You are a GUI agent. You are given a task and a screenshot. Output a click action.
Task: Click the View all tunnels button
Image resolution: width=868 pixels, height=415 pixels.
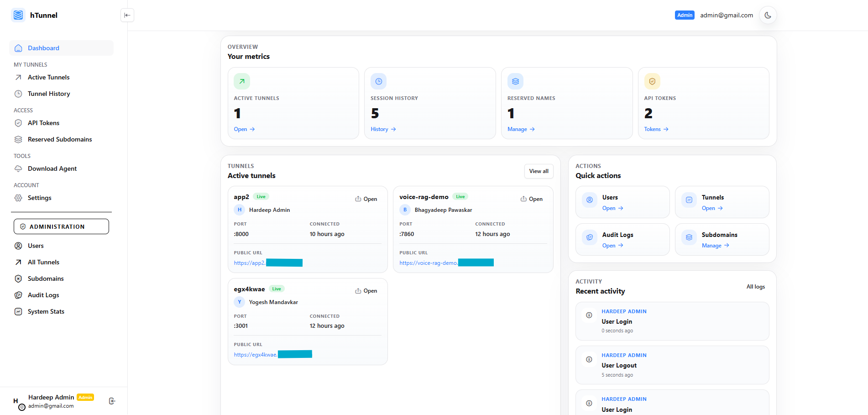pos(539,171)
